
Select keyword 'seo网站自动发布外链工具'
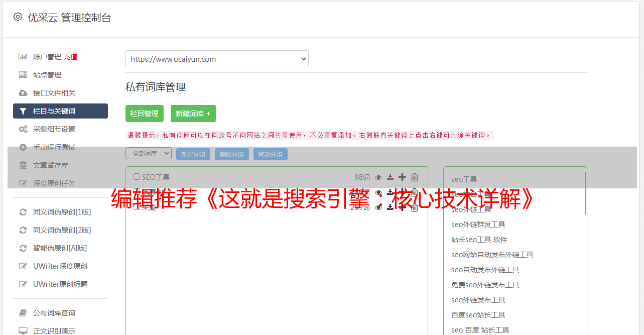pos(492,255)
